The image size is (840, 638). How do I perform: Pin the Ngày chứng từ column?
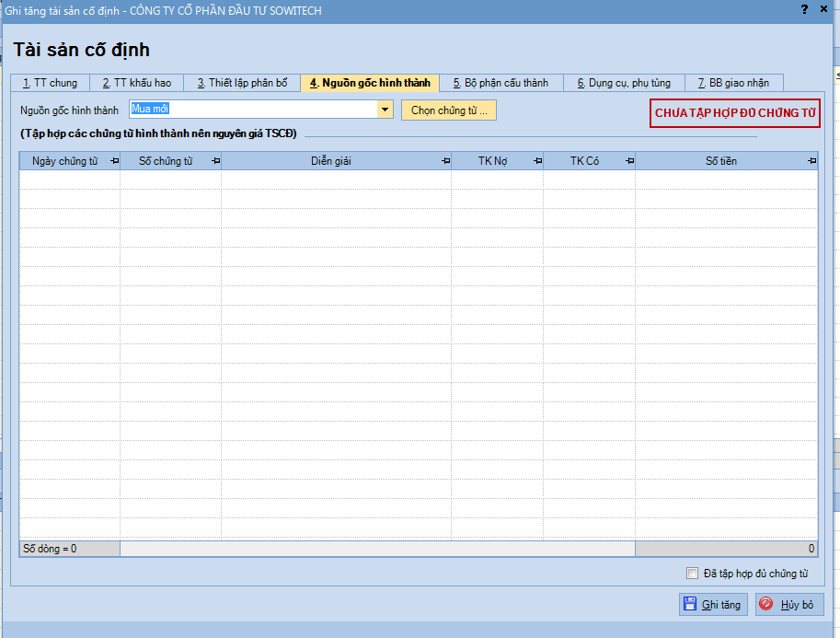[x=114, y=161]
